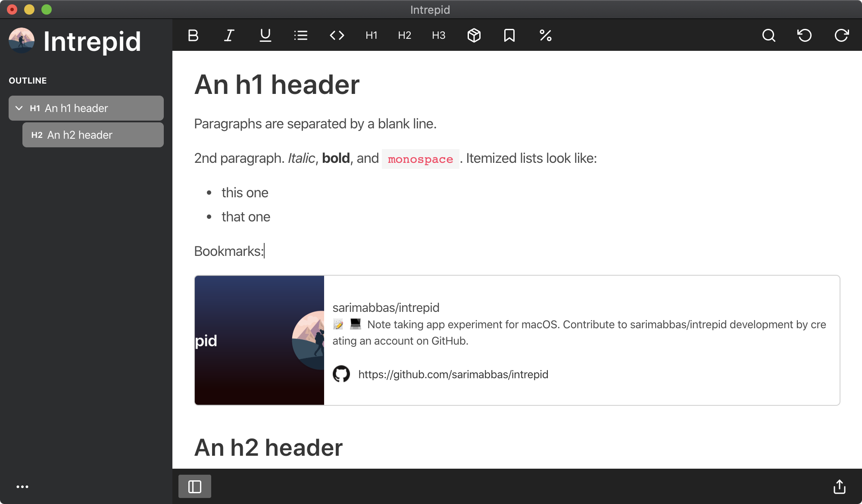Place cursor in An h1 header title
This screenshot has height=504, width=862.
(x=277, y=84)
